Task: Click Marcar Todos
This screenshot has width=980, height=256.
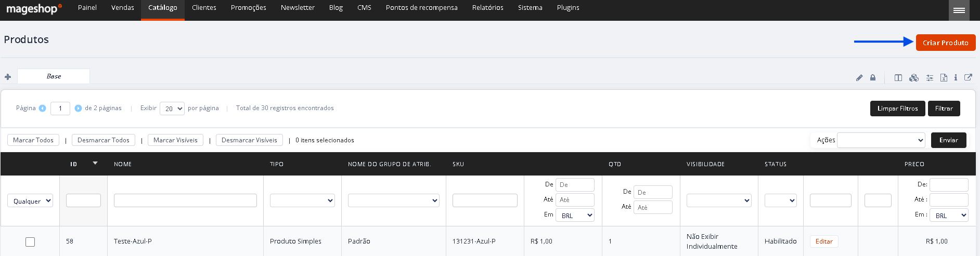Action: coord(33,140)
